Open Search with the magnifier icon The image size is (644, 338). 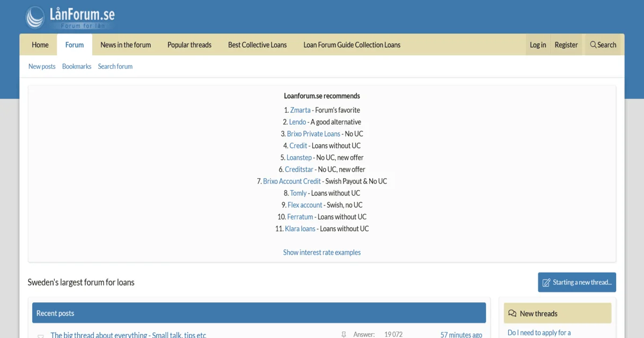(603, 45)
